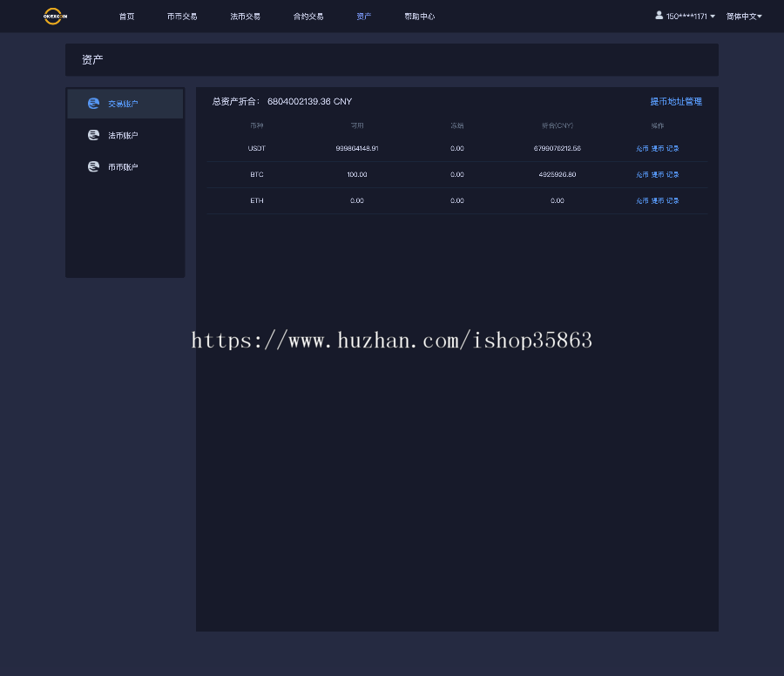Click 充币 in the BTC row
Image resolution: width=784 pixels, height=676 pixels.
click(x=642, y=175)
